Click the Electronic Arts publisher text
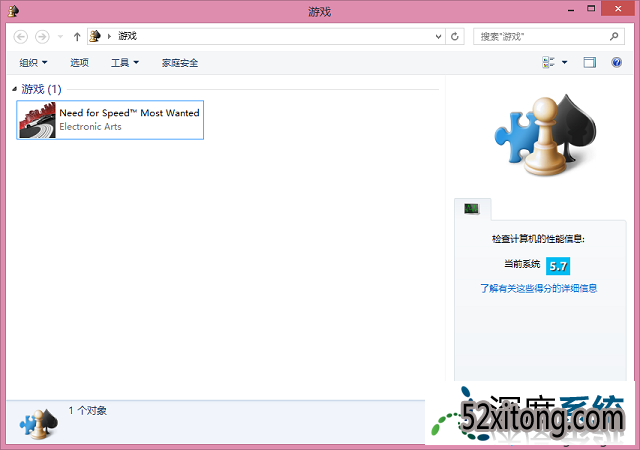The height and width of the screenshot is (450, 640). click(x=90, y=127)
